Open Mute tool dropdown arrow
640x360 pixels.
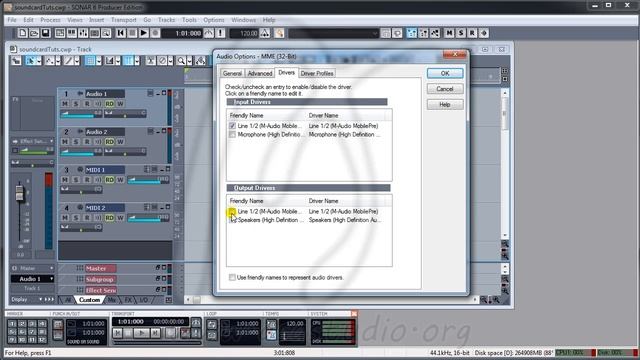coord(171,61)
